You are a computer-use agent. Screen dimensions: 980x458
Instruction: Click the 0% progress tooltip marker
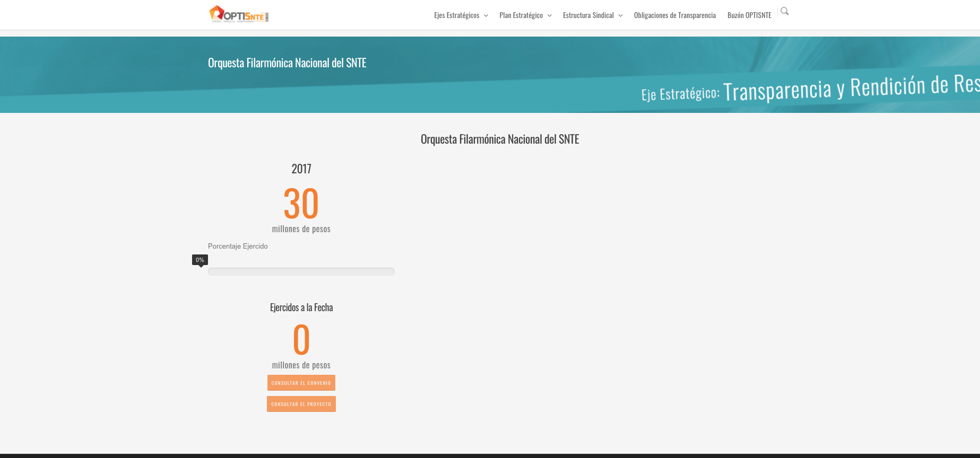200,260
